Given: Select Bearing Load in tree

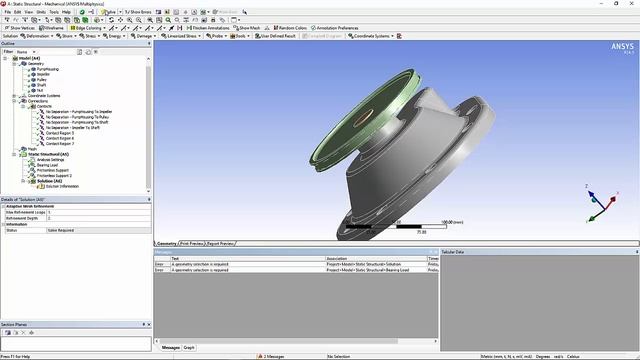Looking at the screenshot, I should pos(47,165).
